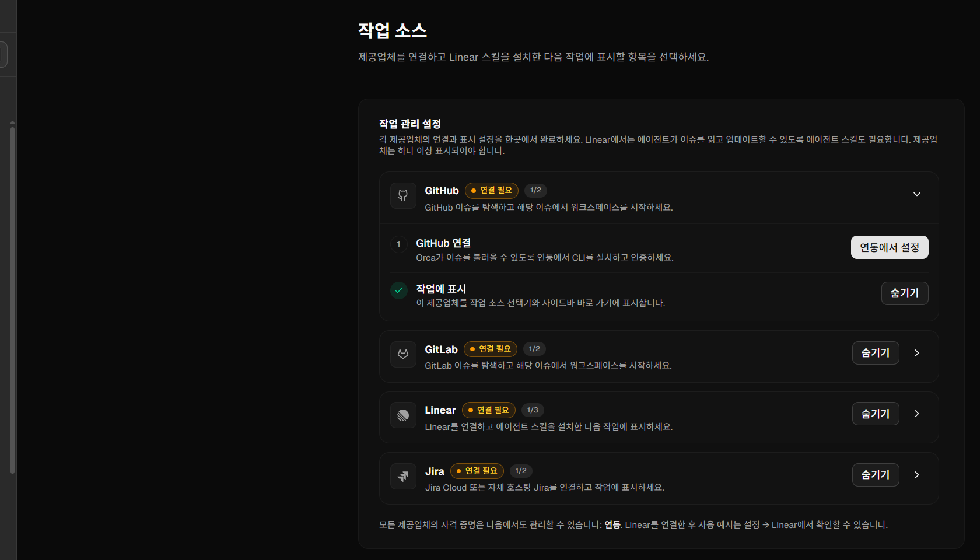Expand the Linear row chevron

pos(917,414)
